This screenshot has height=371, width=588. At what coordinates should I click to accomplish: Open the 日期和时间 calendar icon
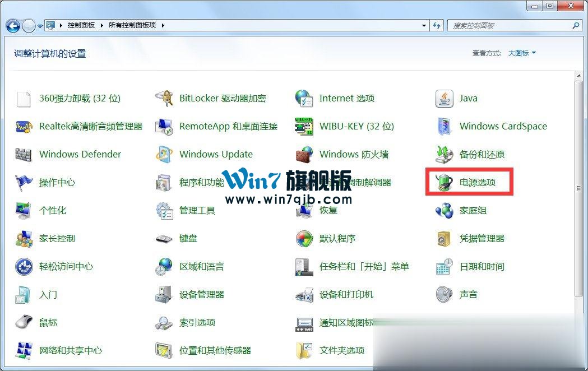pos(445,267)
